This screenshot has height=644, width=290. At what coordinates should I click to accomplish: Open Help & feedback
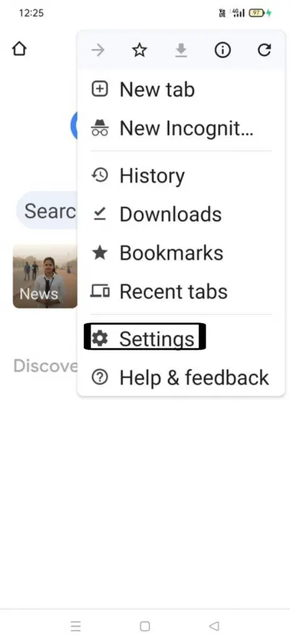pos(181,377)
